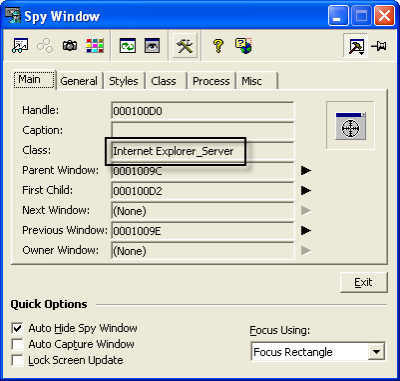This screenshot has height=381, width=400.
Task: Click the Owner Window field
Action: click(203, 251)
